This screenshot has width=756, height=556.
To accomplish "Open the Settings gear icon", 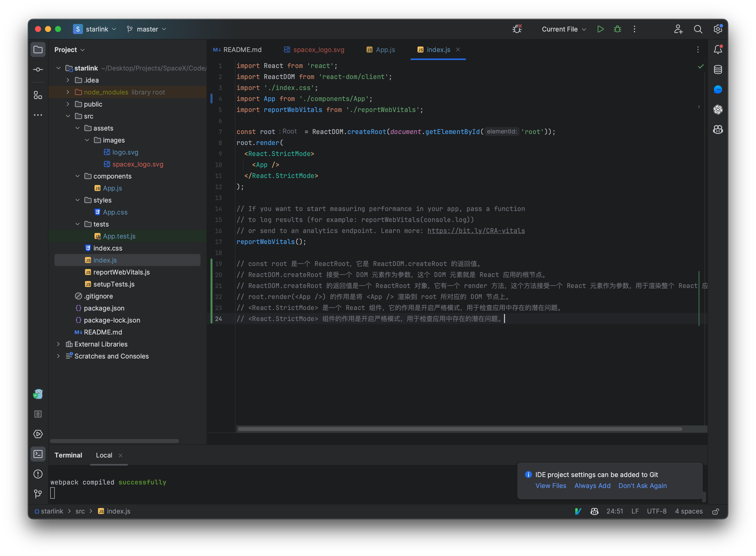I will click(x=718, y=28).
